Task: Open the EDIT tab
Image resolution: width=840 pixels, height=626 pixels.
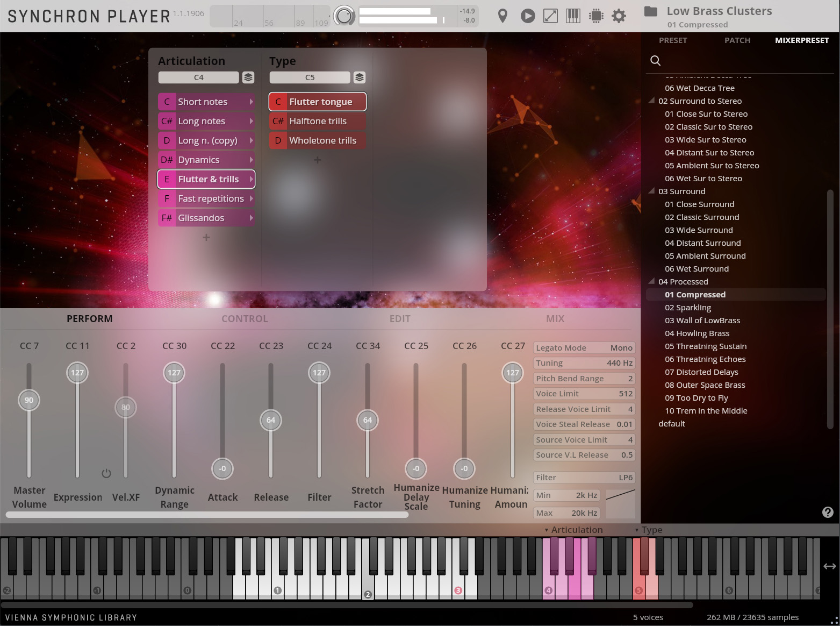Action: [x=400, y=319]
